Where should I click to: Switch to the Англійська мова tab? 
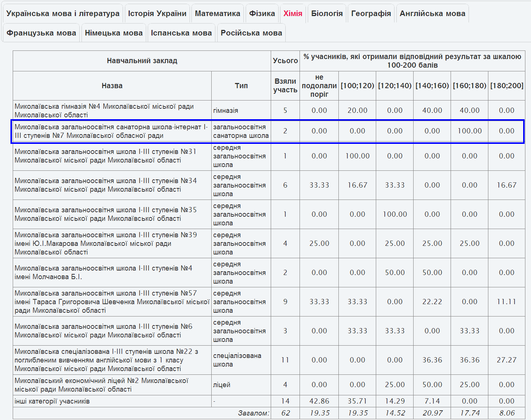(432, 13)
